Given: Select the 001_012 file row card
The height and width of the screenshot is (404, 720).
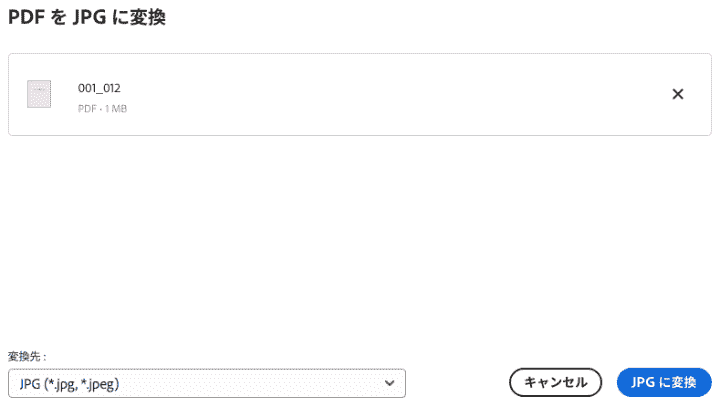Looking at the screenshot, I should 360,94.
